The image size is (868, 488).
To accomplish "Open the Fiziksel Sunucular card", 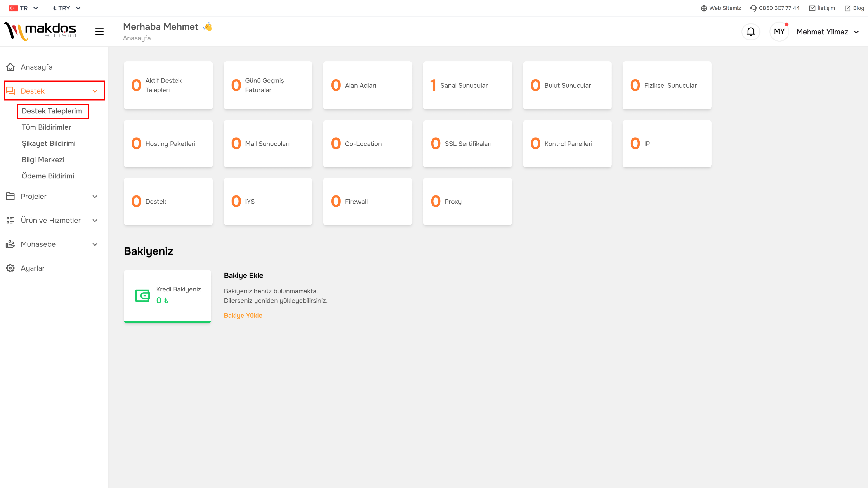I will point(667,85).
